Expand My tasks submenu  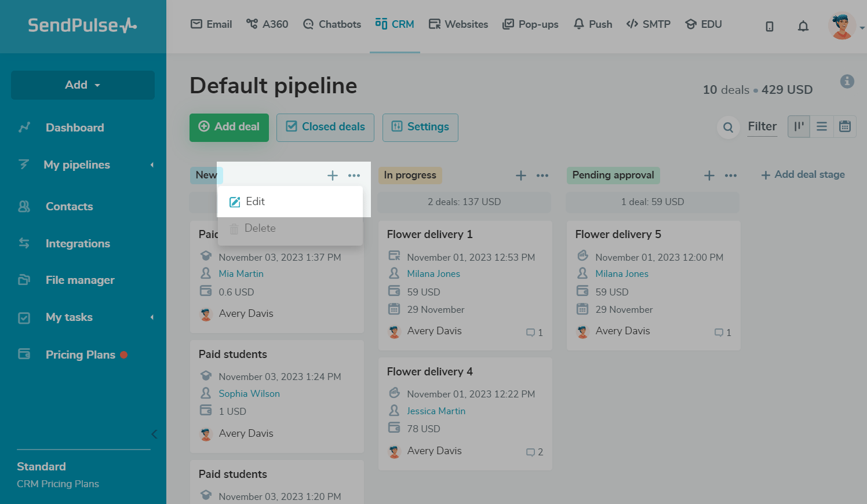152,317
